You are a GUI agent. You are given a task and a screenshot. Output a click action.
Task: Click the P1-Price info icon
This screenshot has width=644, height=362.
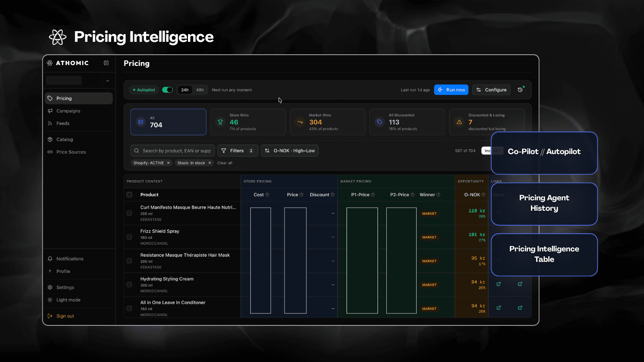coord(373,195)
